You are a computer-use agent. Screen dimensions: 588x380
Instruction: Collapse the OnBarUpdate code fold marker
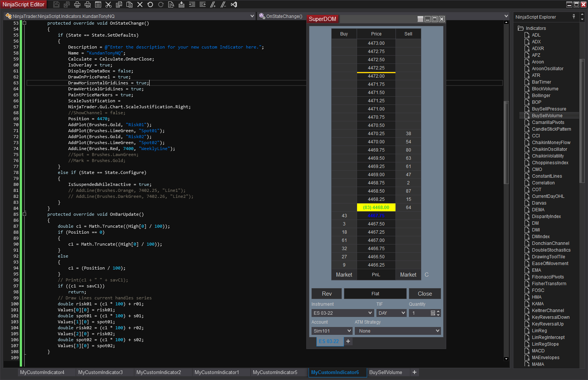25,214
